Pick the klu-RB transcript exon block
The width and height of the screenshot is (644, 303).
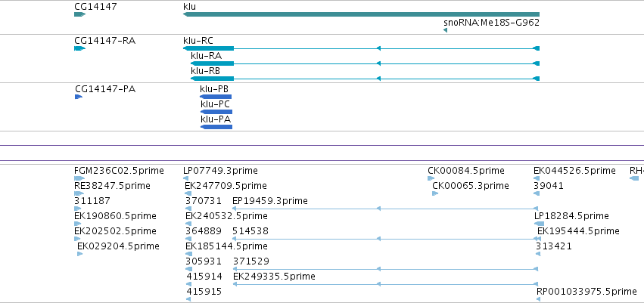coord(213,79)
